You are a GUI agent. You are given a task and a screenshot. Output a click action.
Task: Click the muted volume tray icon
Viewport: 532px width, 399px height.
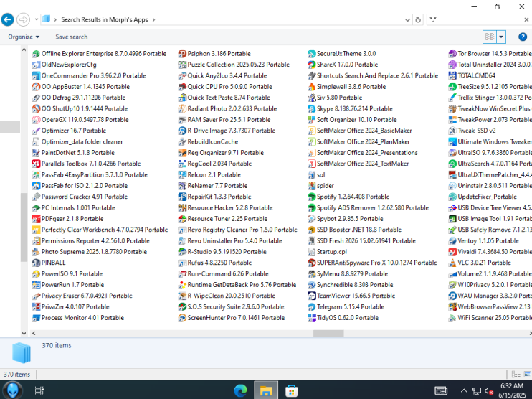489,391
